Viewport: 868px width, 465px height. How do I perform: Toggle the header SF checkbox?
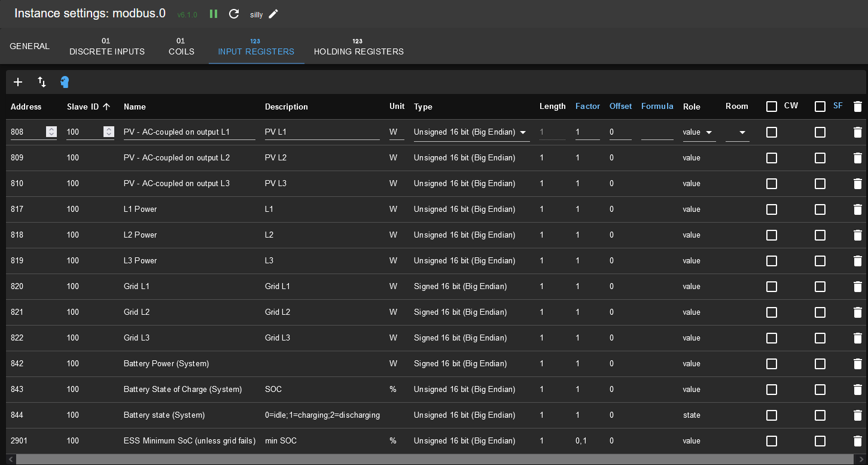[x=820, y=107]
